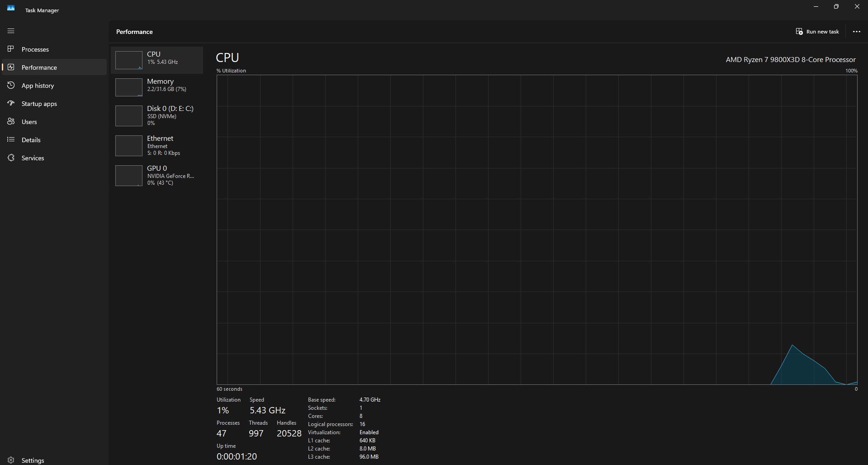Open Task Manager Settings
This screenshot has height=465, width=868.
click(54, 460)
